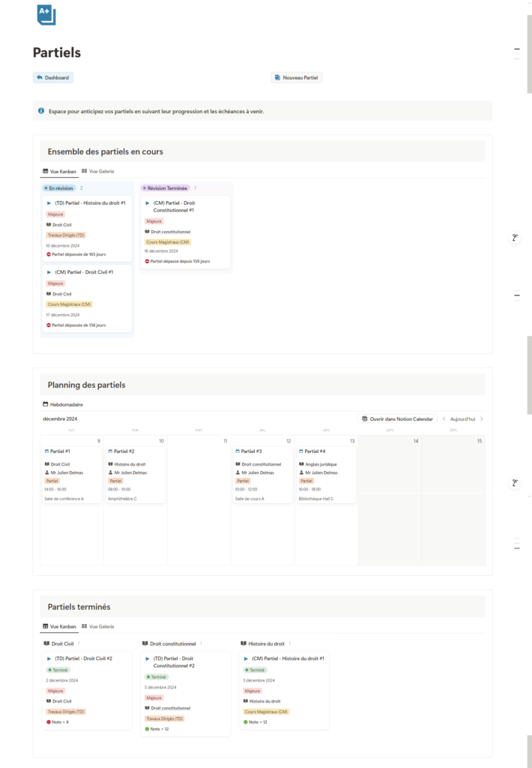The width and height of the screenshot is (532, 768).
Task: Switch to Vue Galerie in Ensemble des partiels en cours
Action: [x=97, y=171]
